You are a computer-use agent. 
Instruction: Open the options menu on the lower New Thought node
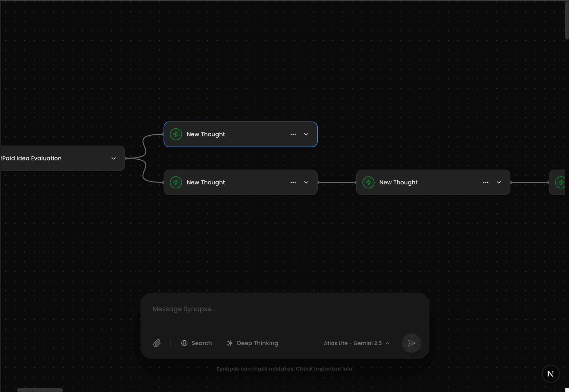pos(293,182)
